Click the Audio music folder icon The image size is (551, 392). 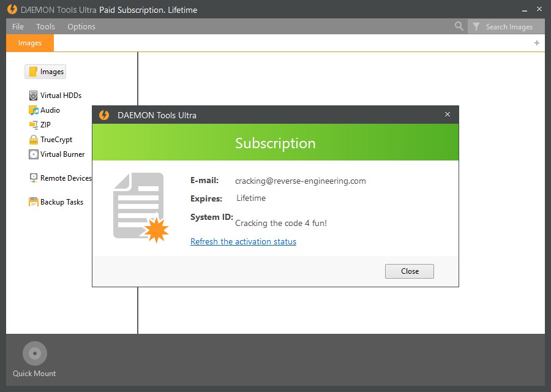34,110
